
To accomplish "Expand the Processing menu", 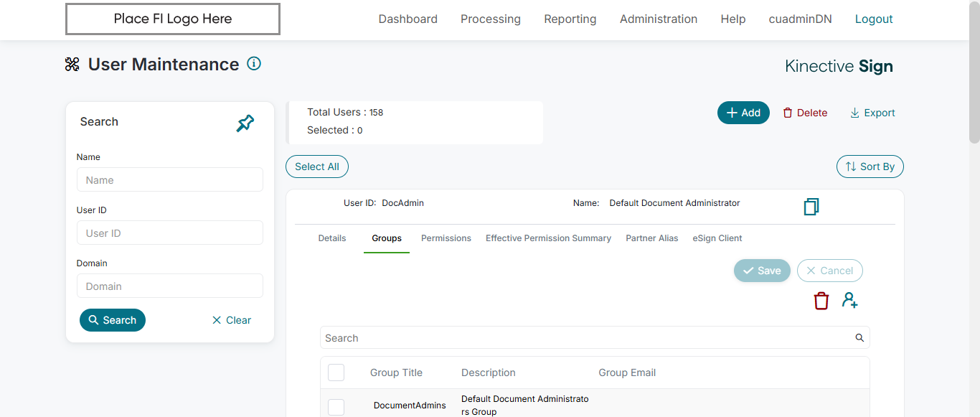I will click(x=491, y=19).
